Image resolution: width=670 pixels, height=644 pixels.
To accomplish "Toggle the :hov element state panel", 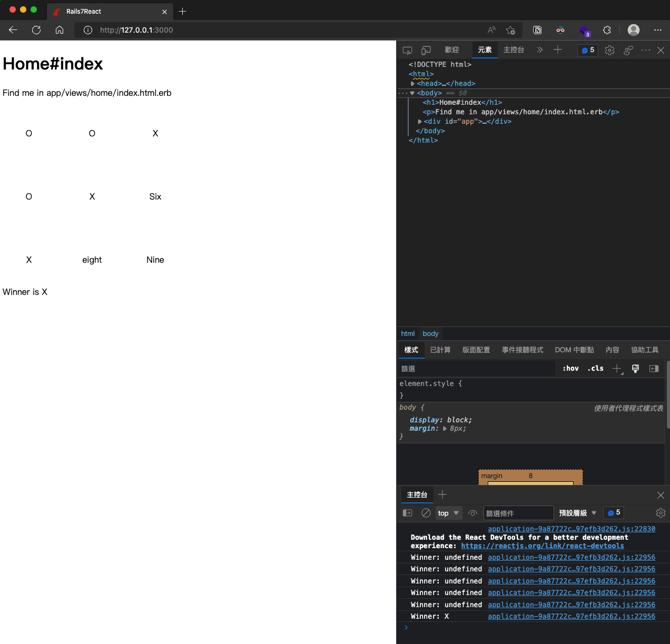I will coord(570,369).
